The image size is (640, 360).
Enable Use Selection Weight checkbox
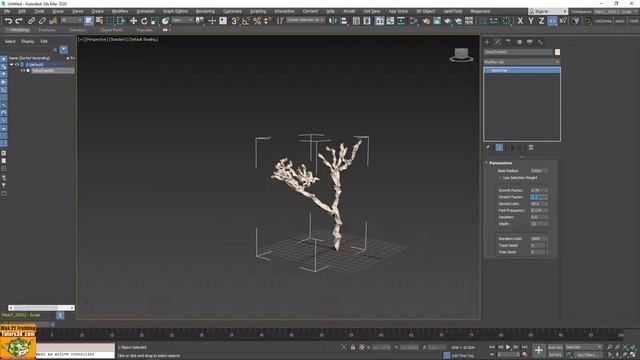pos(500,178)
